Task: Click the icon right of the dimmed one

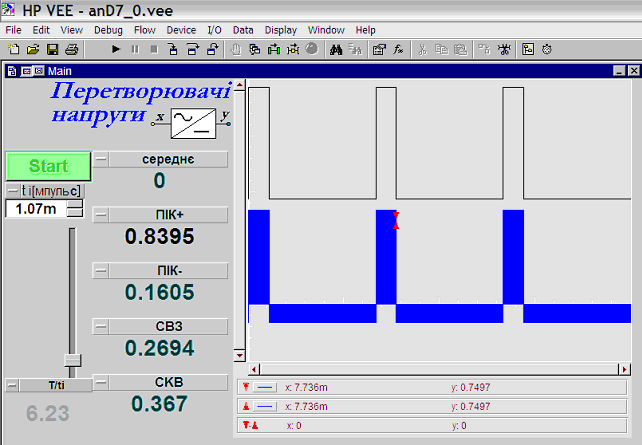Action: coord(504,50)
